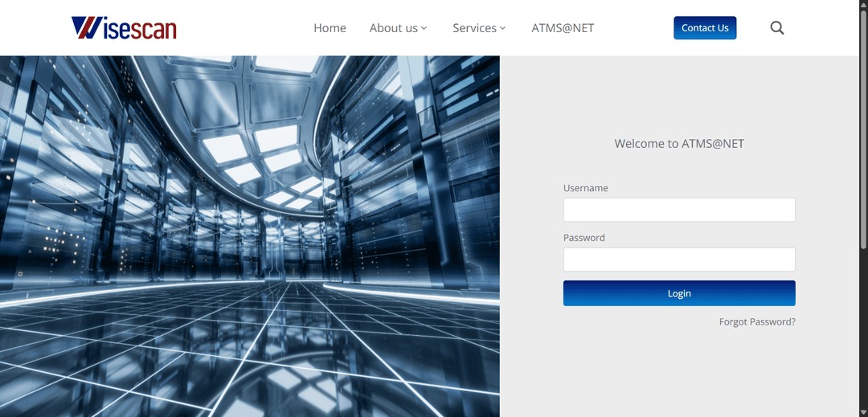The height and width of the screenshot is (417, 868).
Task: Click the server room banner image
Action: [x=250, y=236]
